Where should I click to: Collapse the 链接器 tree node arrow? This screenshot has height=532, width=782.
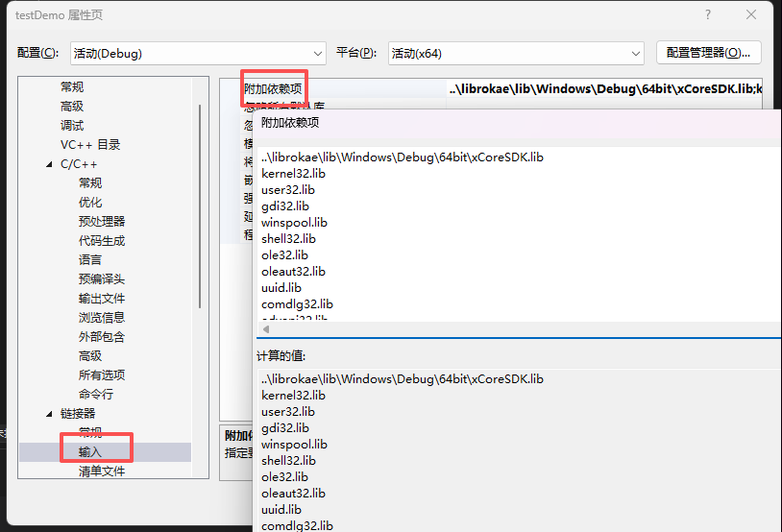[x=50, y=414]
